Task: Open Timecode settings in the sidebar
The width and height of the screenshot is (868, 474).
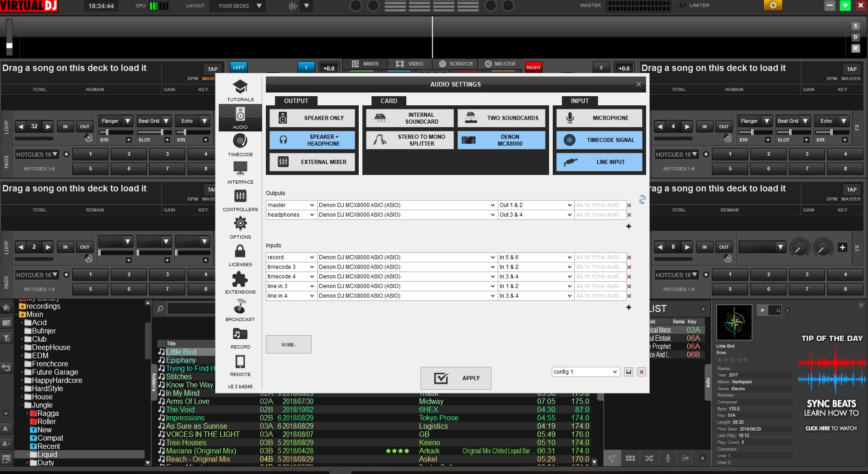Action: pos(240,145)
